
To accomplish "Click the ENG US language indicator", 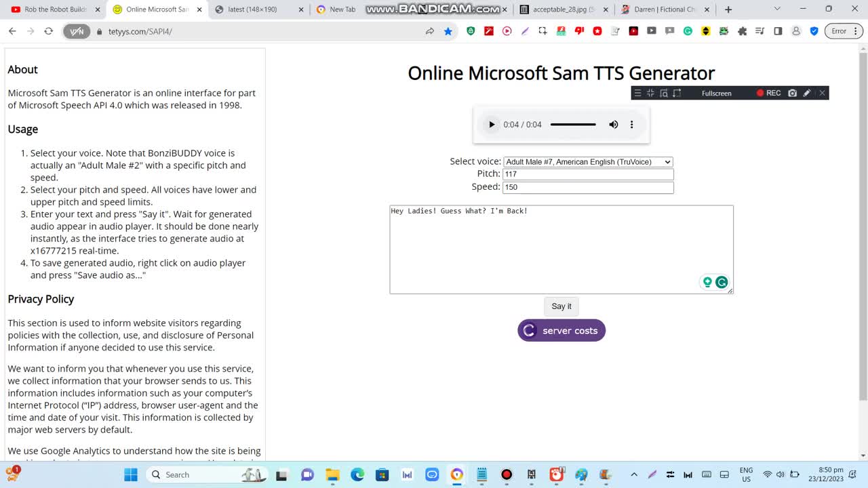I will (x=746, y=474).
